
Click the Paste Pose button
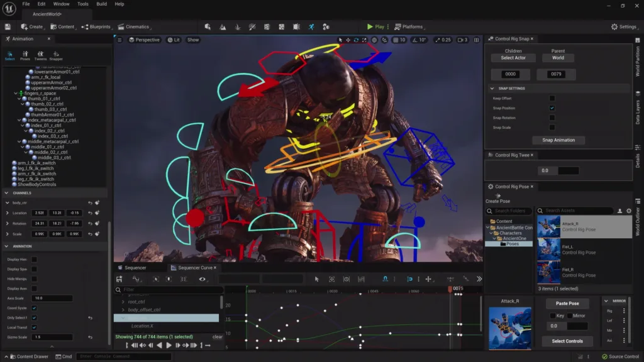coord(567,304)
